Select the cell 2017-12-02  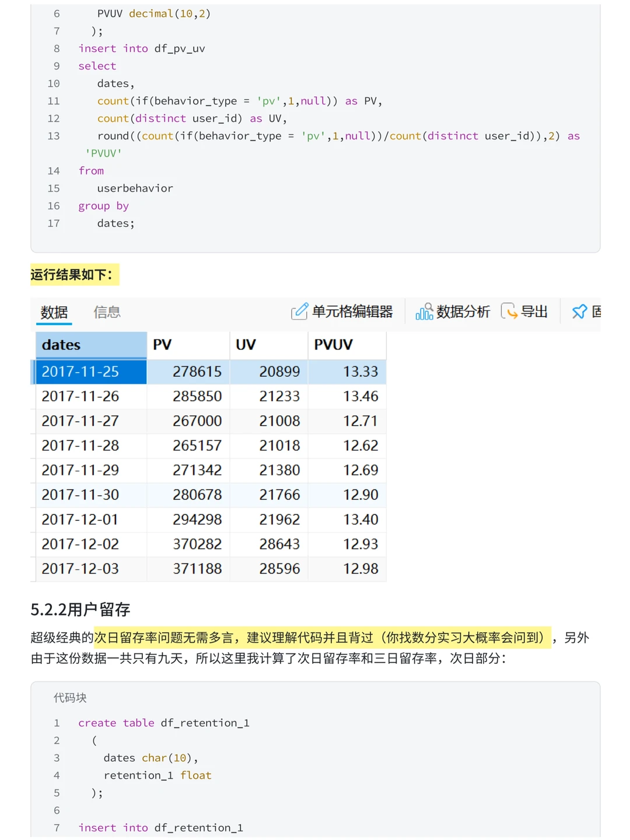point(91,544)
